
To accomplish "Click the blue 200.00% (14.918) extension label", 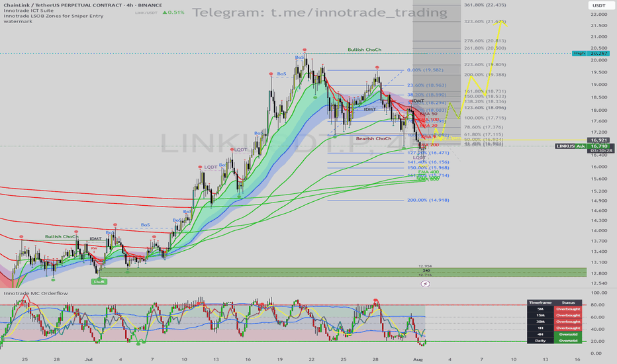I will click(428, 201).
